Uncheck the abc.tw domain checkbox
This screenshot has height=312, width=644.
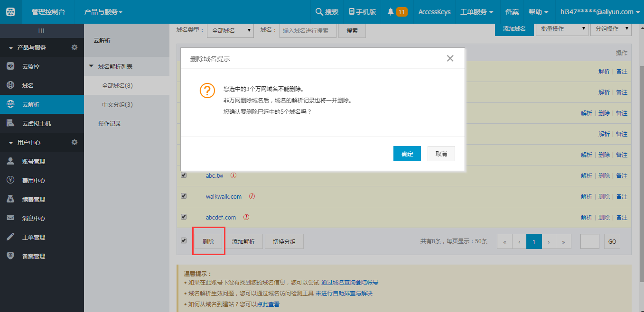pos(184,175)
